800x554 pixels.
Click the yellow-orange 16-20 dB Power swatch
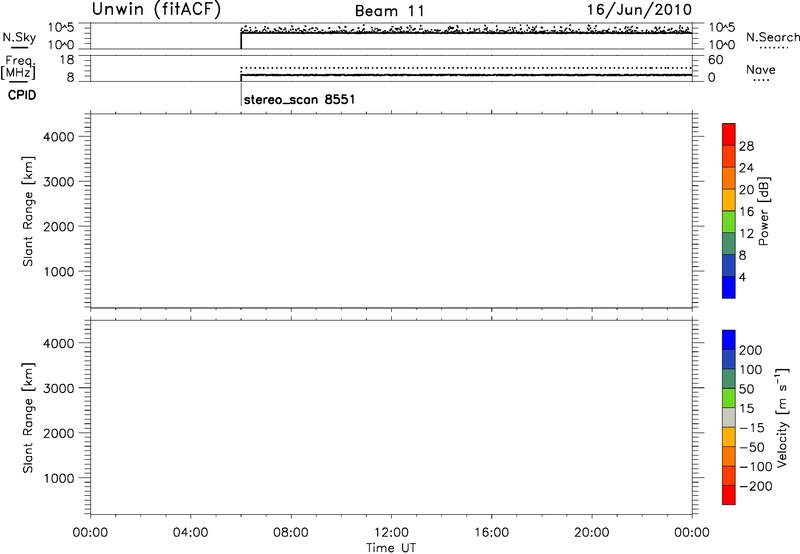(x=729, y=199)
